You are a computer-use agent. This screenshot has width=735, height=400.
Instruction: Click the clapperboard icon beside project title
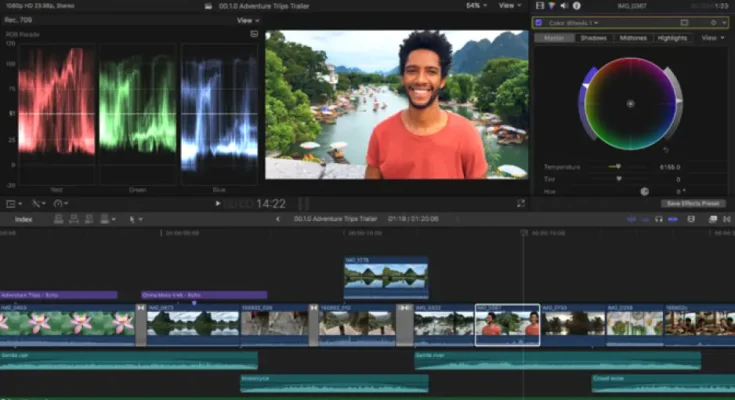209,6
